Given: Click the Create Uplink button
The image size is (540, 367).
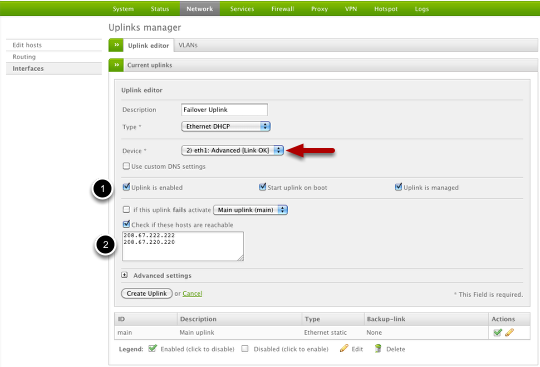Looking at the screenshot, I should (147, 293).
